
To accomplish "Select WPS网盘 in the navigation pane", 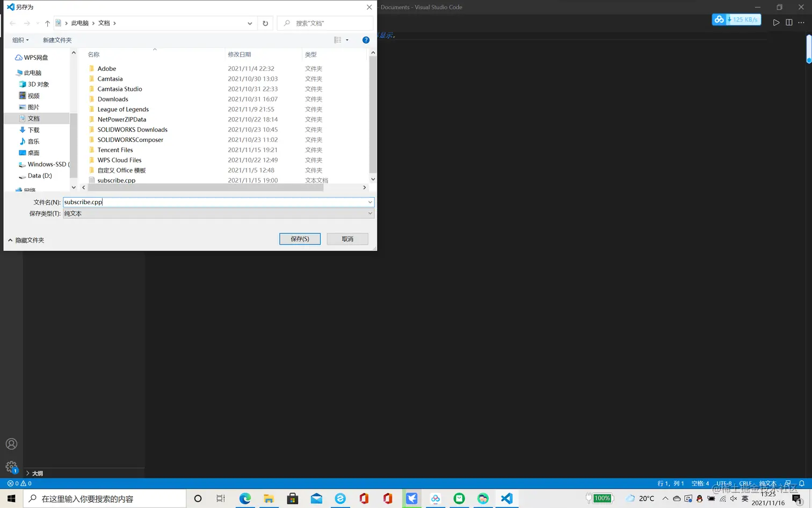I will click(32, 58).
